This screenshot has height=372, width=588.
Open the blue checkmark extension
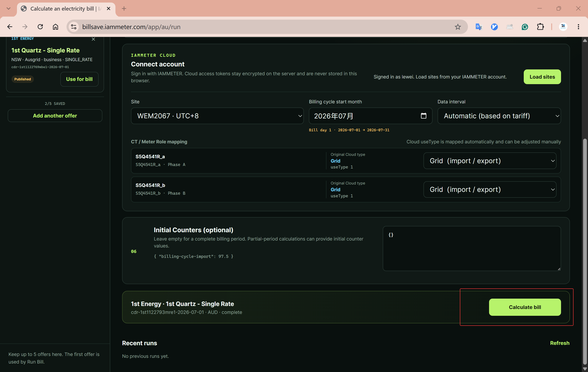[x=494, y=27]
